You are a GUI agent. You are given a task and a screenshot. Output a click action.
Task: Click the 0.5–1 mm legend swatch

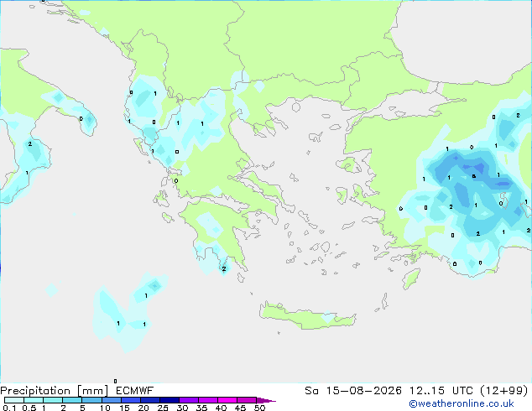(x=34, y=400)
